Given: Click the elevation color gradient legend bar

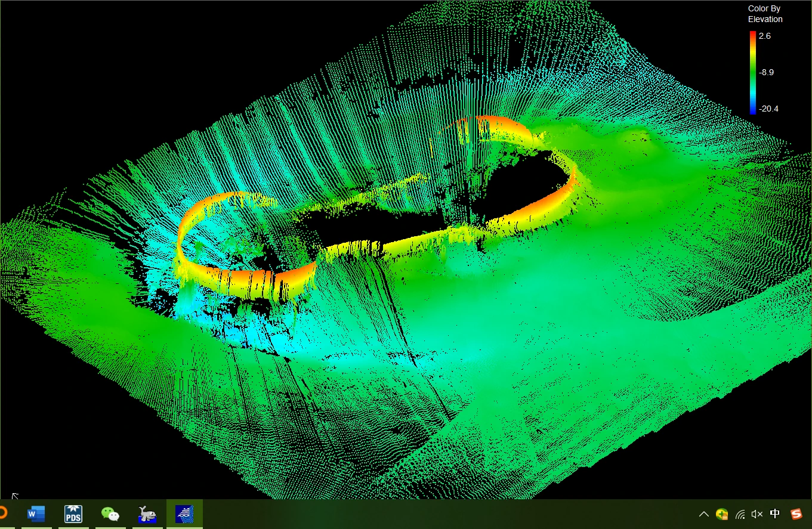Looking at the screenshot, I should (x=752, y=72).
